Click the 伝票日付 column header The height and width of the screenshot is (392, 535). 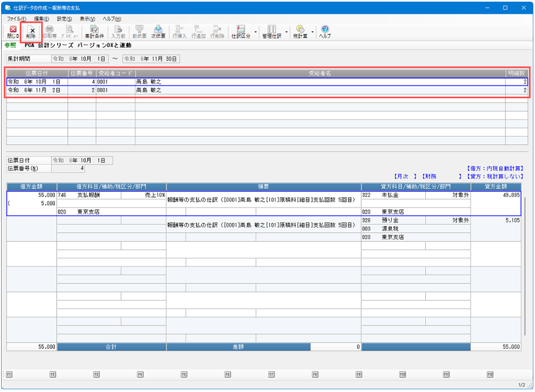coord(37,74)
